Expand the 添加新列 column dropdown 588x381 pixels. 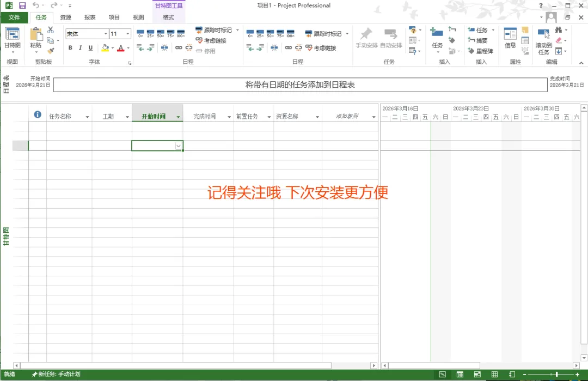[373, 117]
